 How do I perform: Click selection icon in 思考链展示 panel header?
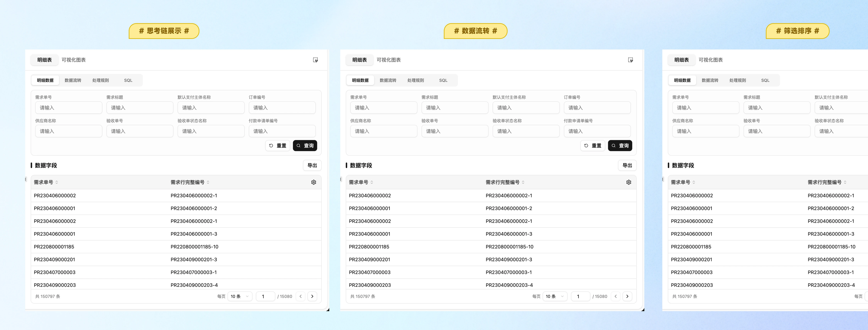point(315,60)
